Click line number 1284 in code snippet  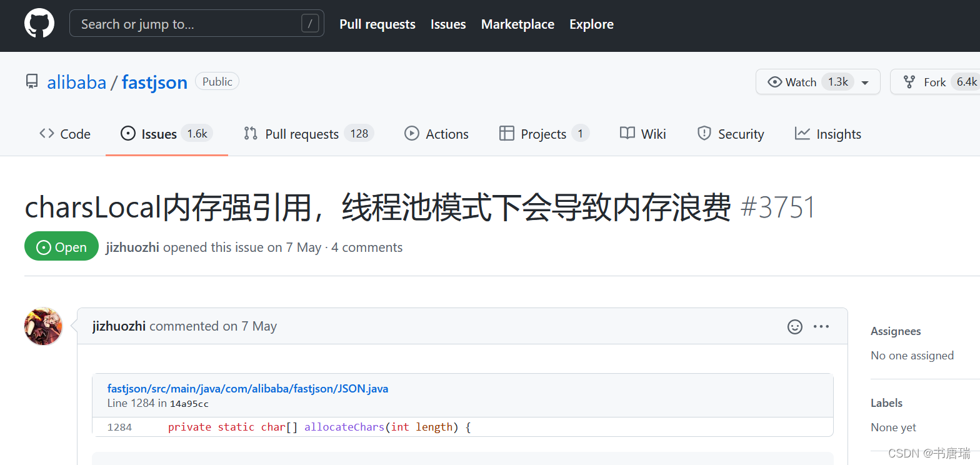(x=120, y=427)
